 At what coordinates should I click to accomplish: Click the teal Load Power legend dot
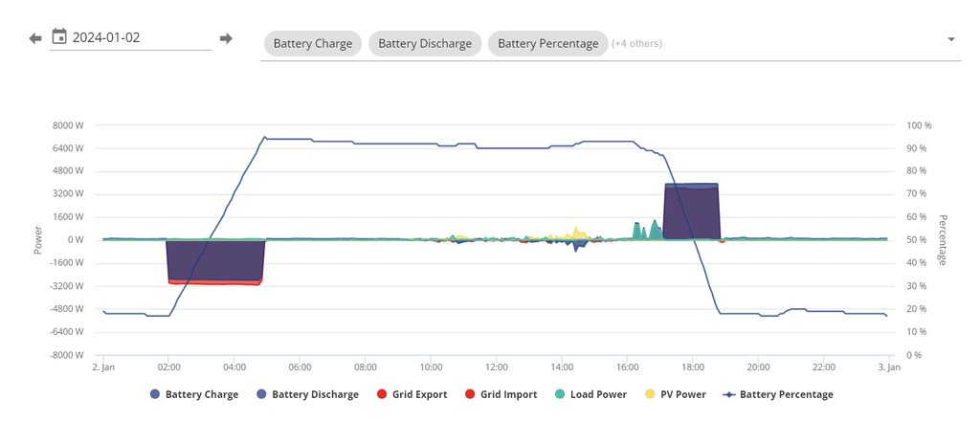point(559,394)
